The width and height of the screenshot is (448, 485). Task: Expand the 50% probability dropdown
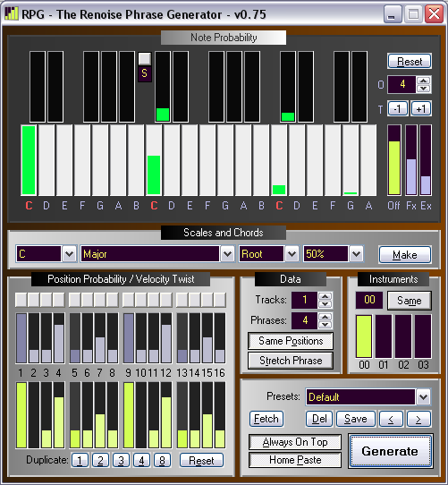[x=356, y=254]
